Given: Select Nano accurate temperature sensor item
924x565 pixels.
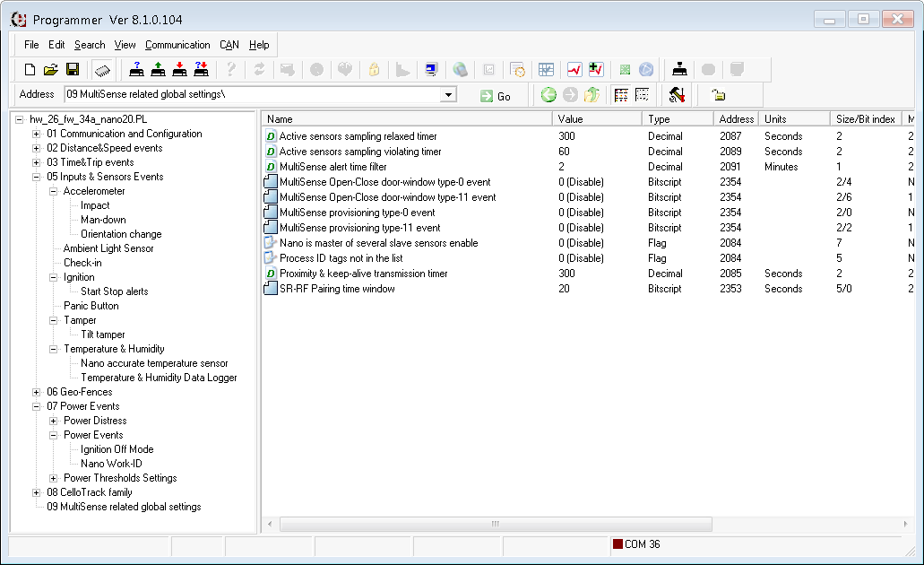Looking at the screenshot, I should pyautogui.click(x=154, y=363).
